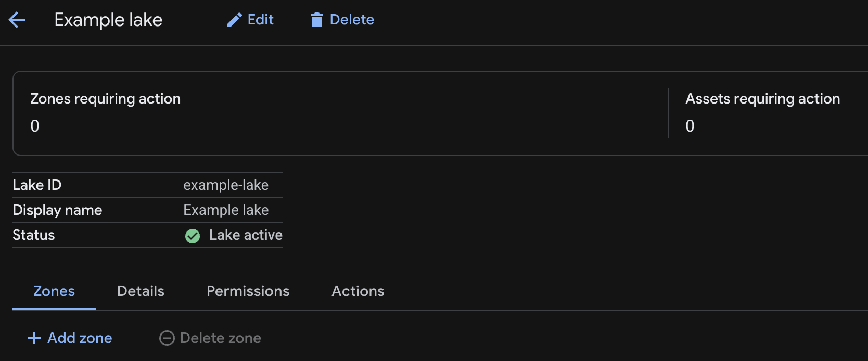Click the pencil icon beside Edit
This screenshot has height=361, width=868.
(x=234, y=20)
